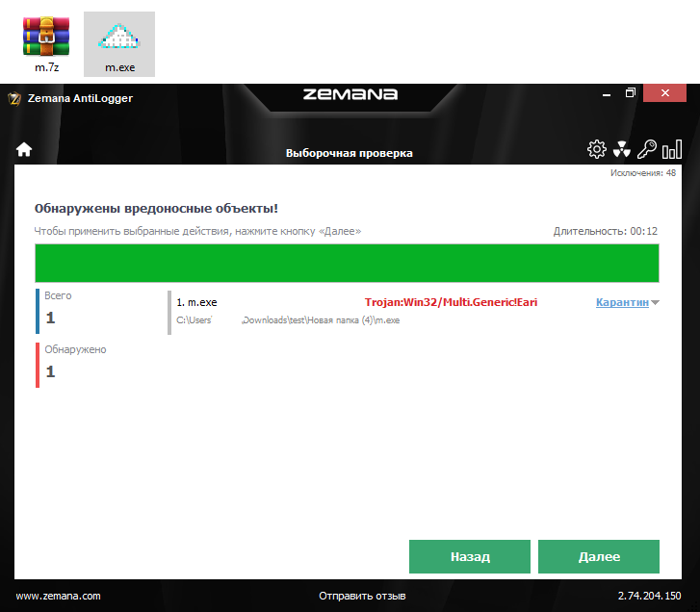Click the Trojan:Win32/Multi.Generic!Eari threat name
700x612 pixels.
click(451, 302)
